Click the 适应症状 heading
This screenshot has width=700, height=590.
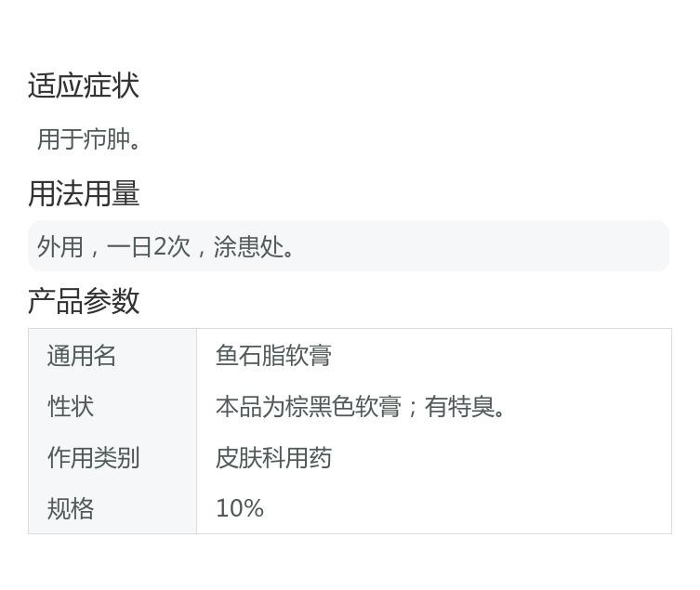coord(84,85)
